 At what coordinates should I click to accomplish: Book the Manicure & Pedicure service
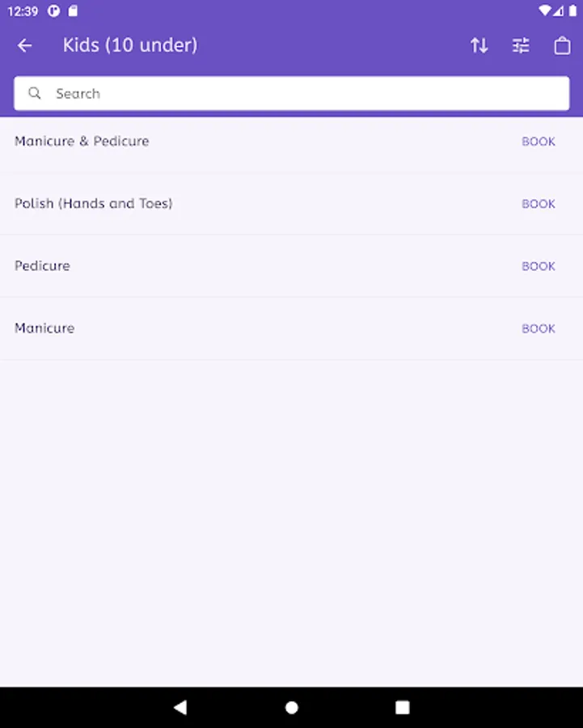538,142
